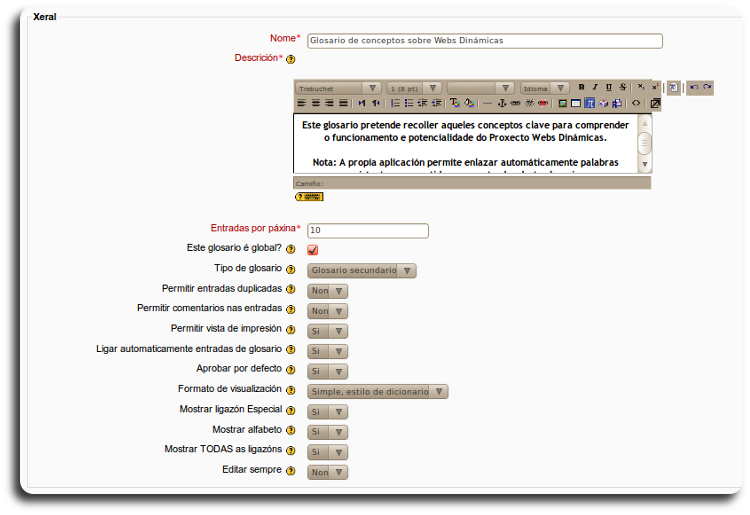This screenshot has height=515, width=750.
Task: Click the anchor icon in the editor
Action: point(502,103)
